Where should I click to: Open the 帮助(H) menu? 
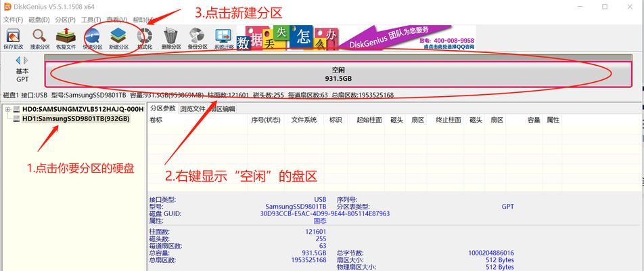143,20
